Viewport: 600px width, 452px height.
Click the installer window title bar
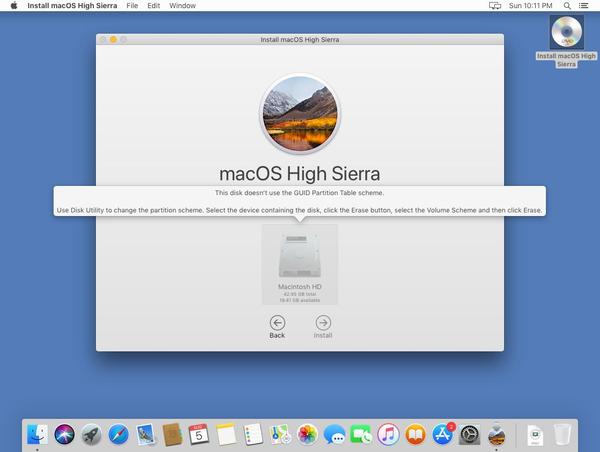click(x=300, y=39)
